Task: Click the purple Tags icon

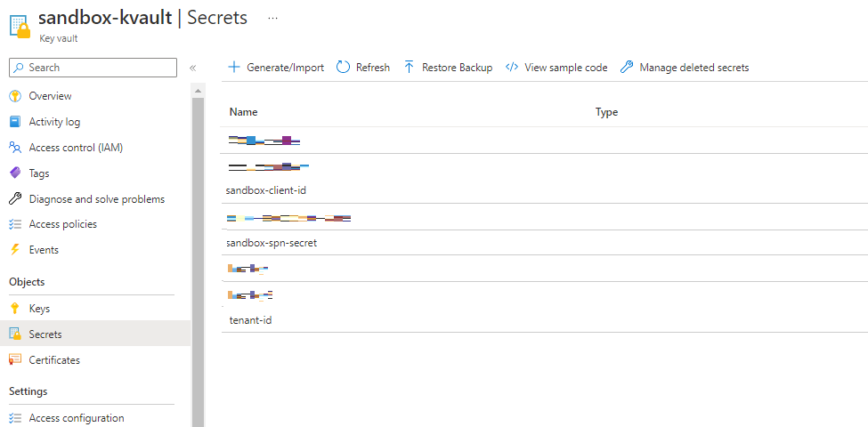Action: [x=15, y=173]
